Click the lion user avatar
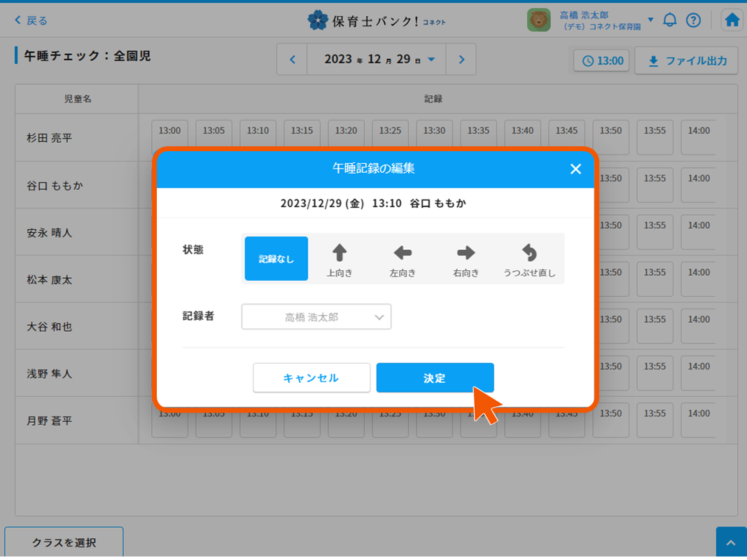747x560 pixels. point(538,20)
